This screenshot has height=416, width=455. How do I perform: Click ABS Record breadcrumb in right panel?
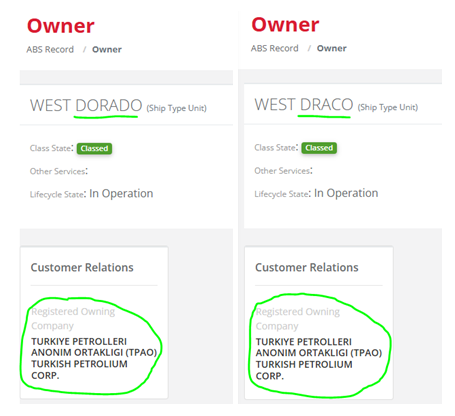point(275,48)
